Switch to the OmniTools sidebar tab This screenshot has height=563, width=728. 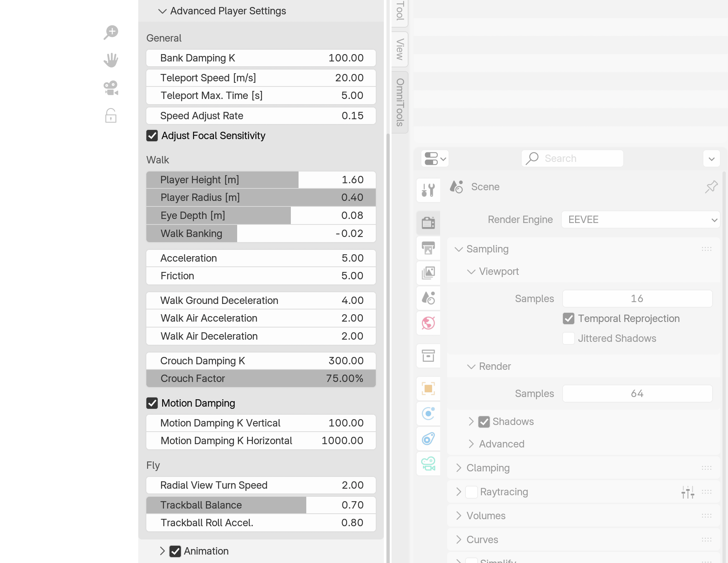tap(400, 102)
